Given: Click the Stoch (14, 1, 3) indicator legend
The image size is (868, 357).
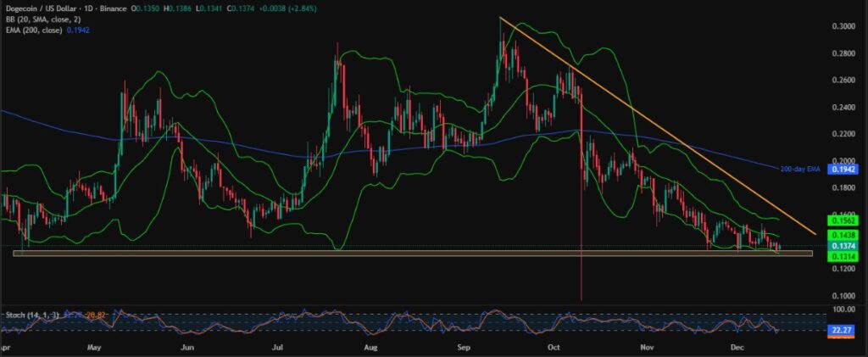Looking at the screenshot, I should tap(33, 315).
